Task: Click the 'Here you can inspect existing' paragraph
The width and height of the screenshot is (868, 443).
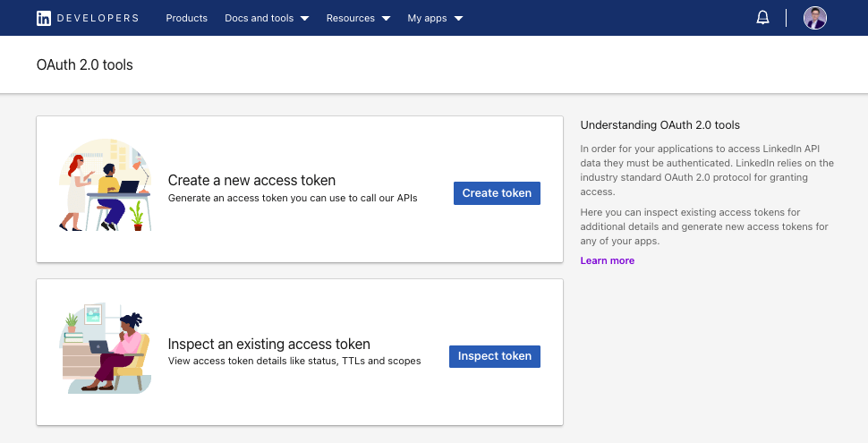Action: point(704,226)
